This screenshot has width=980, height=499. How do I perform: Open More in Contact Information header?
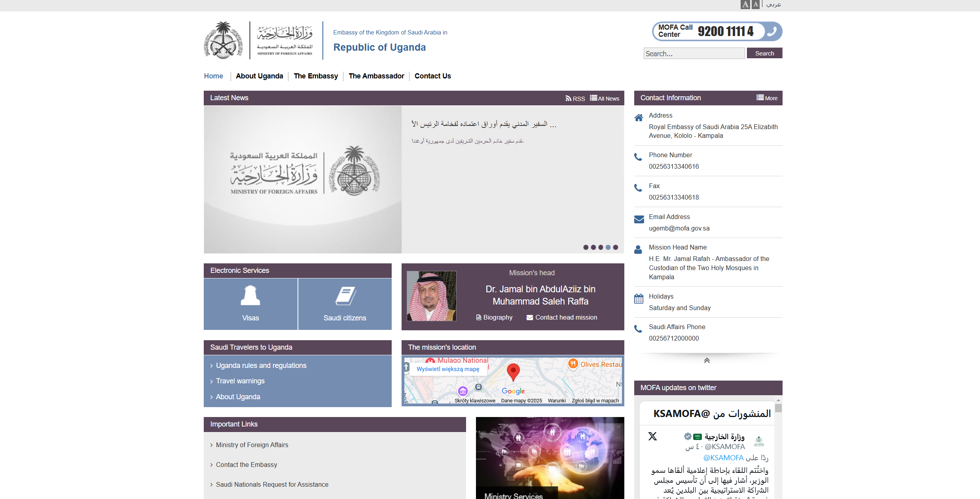click(x=767, y=98)
